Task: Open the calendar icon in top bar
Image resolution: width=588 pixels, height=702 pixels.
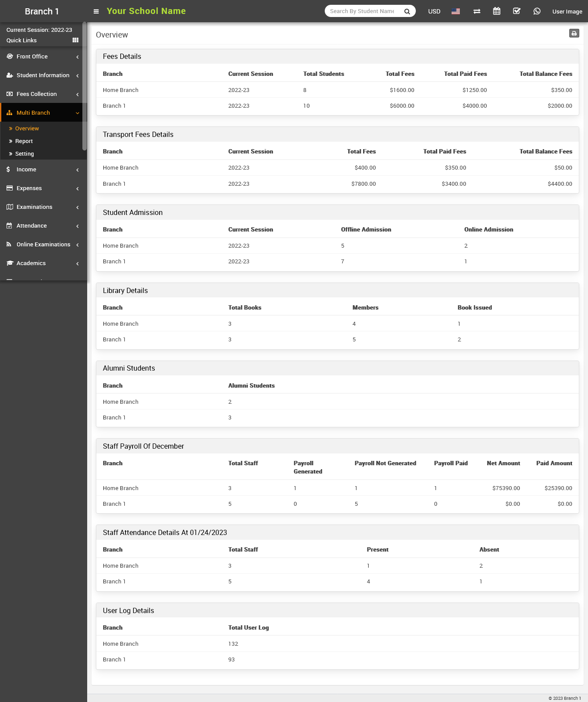Action: point(496,11)
